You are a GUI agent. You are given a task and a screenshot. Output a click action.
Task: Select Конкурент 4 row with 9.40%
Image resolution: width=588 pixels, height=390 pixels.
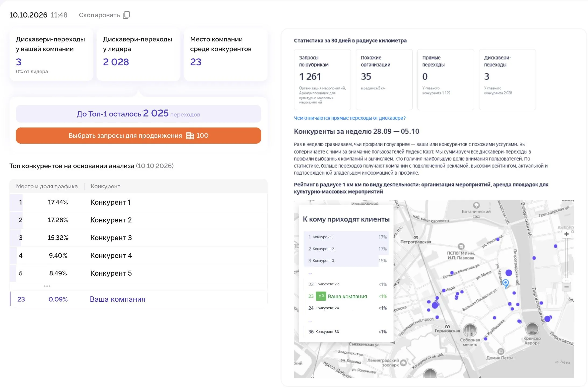pos(139,256)
